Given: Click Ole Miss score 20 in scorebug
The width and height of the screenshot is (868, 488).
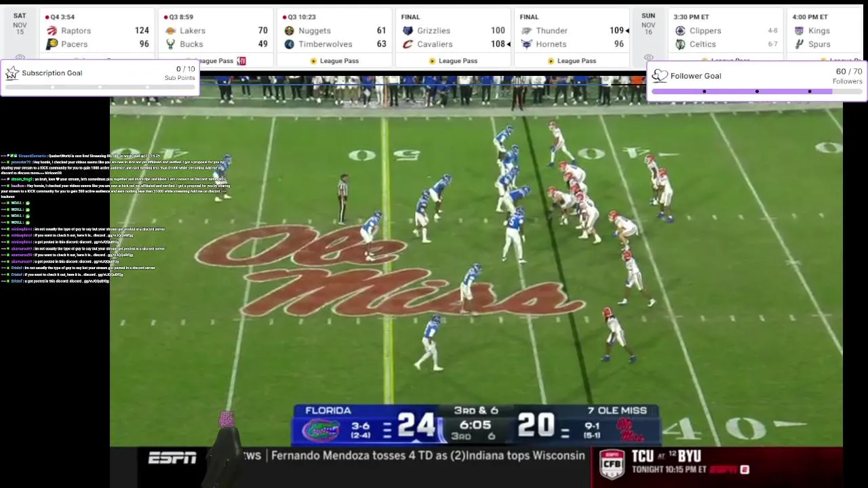Looking at the screenshot, I should tap(536, 426).
